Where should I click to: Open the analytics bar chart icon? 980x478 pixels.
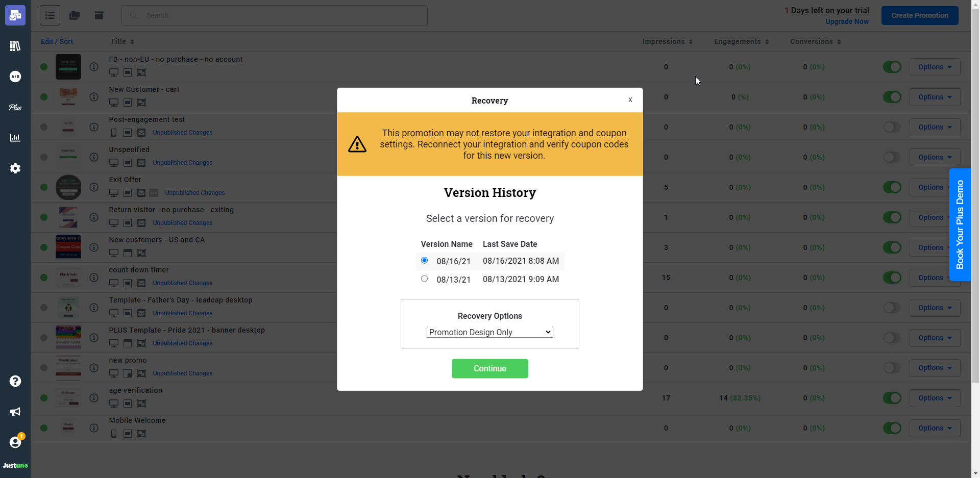click(x=15, y=138)
